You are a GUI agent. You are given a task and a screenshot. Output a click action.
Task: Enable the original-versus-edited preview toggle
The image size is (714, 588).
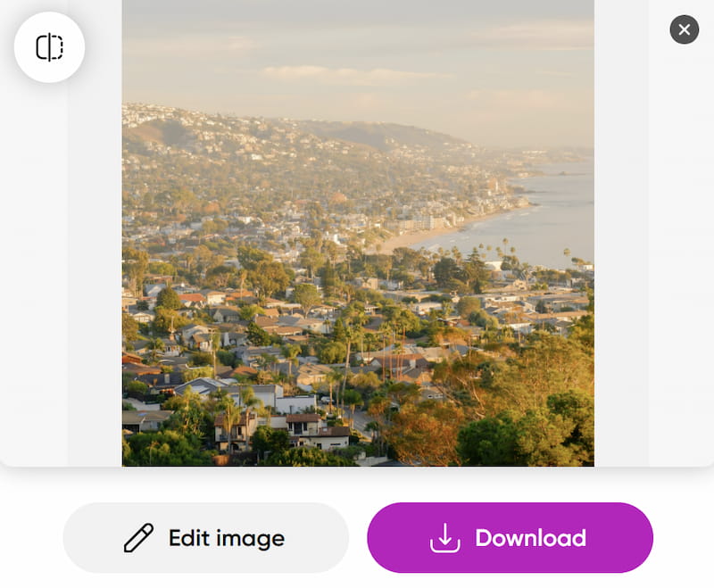click(49, 49)
